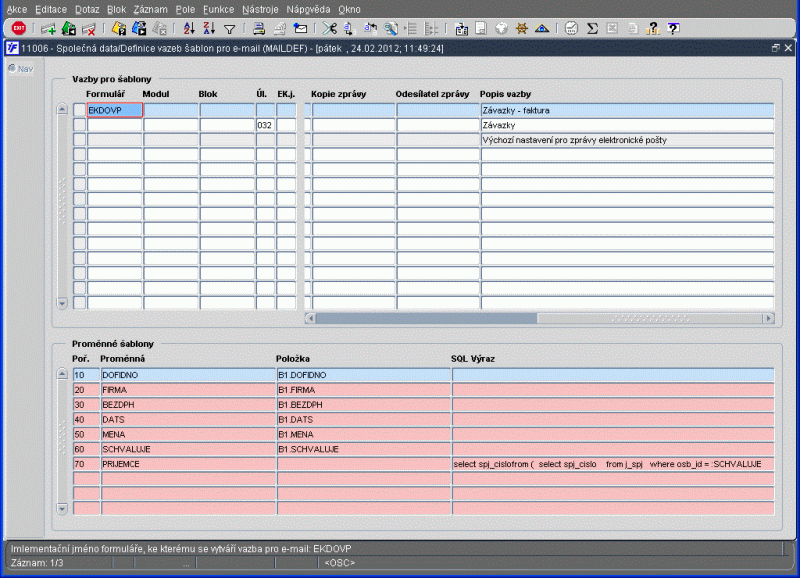This screenshot has height=578, width=800.
Task: Click the blue execute query icon
Action: (139, 29)
